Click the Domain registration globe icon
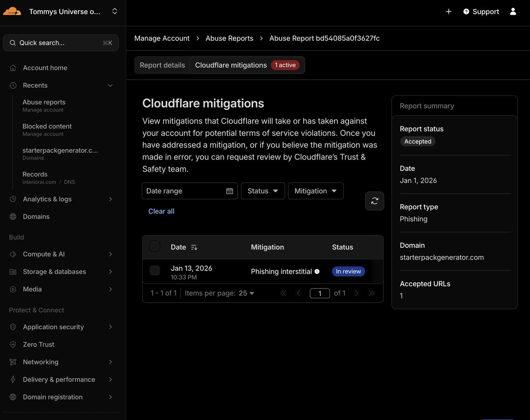The width and height of the screenshot is (530, 420). [x=13, y=397]
